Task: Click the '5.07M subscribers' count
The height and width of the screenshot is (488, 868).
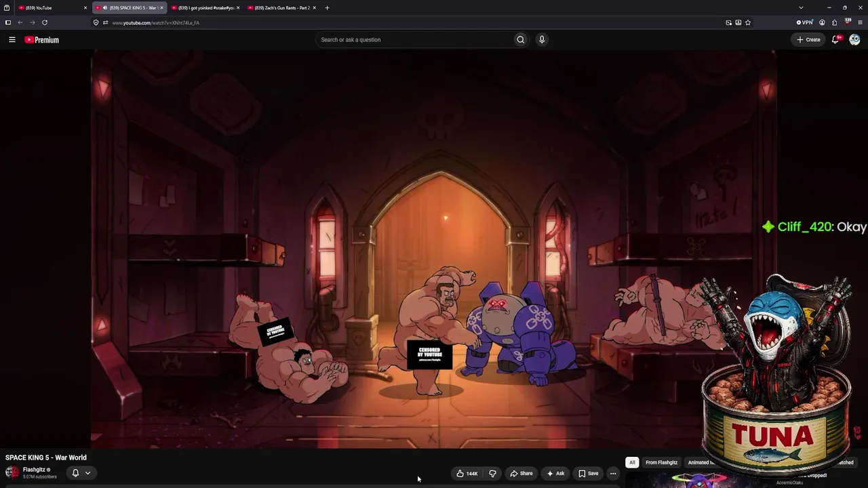Action: point(40,477)
